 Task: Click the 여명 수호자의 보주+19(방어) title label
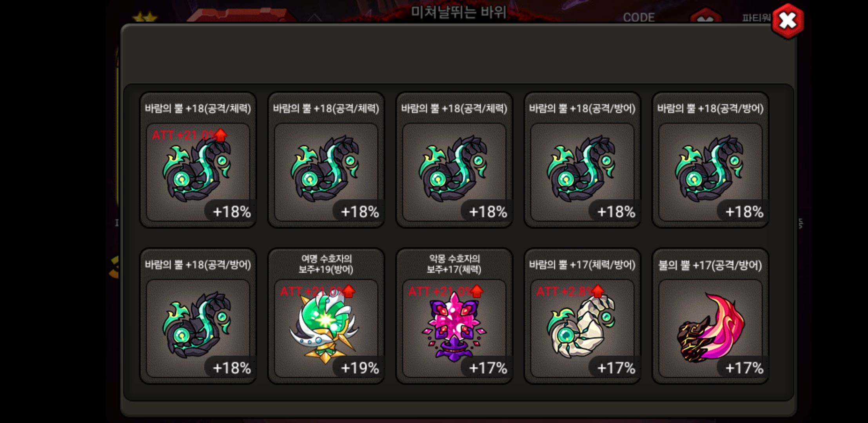click(326, 264)
